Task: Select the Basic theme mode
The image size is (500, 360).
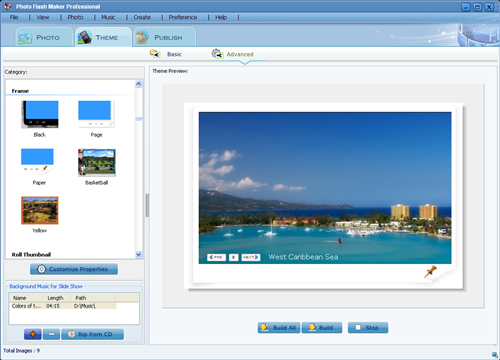Action: tap(174, 54)
